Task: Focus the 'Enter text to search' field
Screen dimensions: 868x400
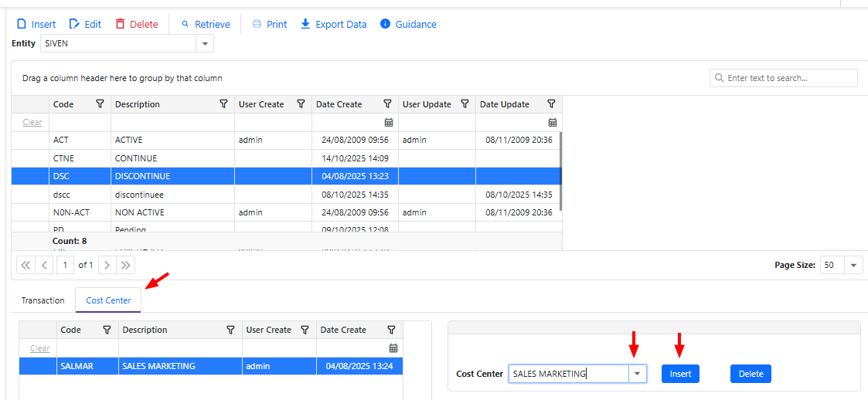Action: (x=783, y=78)
